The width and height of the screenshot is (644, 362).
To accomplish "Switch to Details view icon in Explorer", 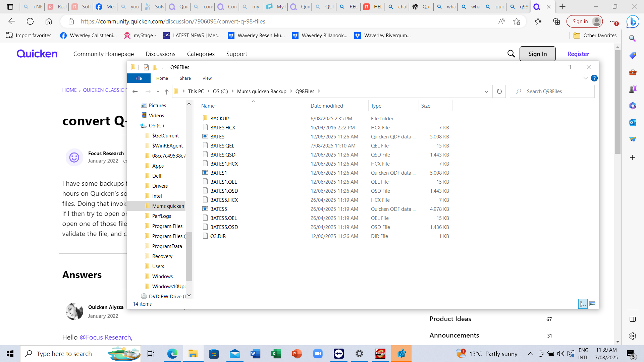I will pyautogui.click(x=583, y=304).
